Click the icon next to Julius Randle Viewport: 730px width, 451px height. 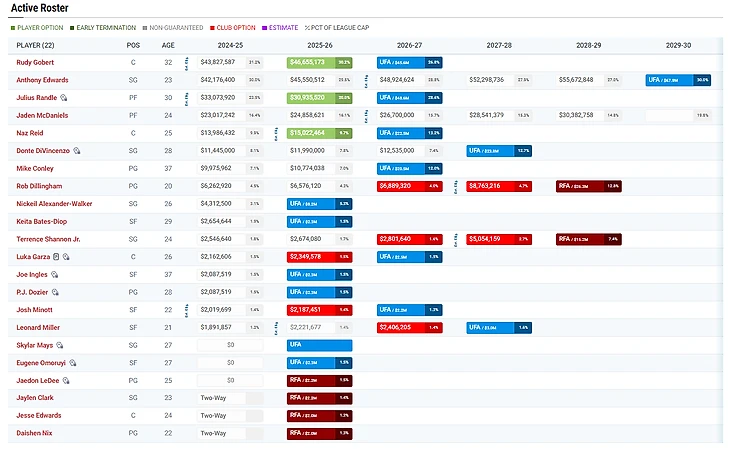(64, 98)
